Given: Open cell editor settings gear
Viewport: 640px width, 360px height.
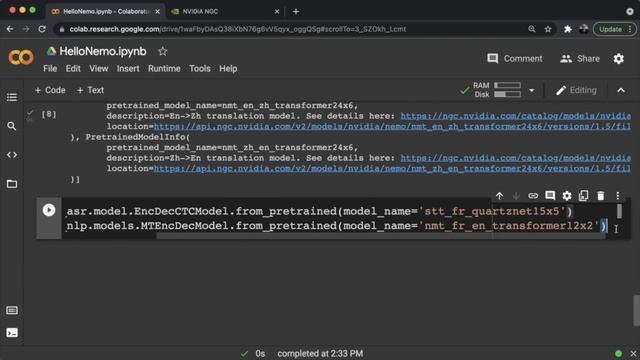Looking at the screenshot, I should coord(567,196).
